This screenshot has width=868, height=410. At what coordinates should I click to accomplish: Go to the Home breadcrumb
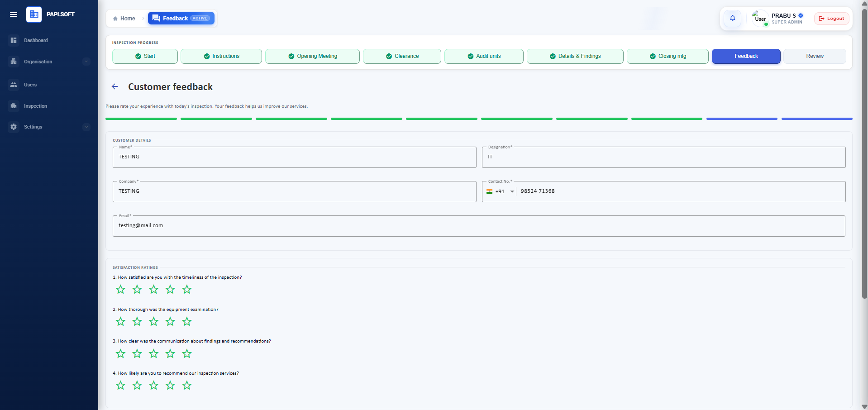coord(124,19)
